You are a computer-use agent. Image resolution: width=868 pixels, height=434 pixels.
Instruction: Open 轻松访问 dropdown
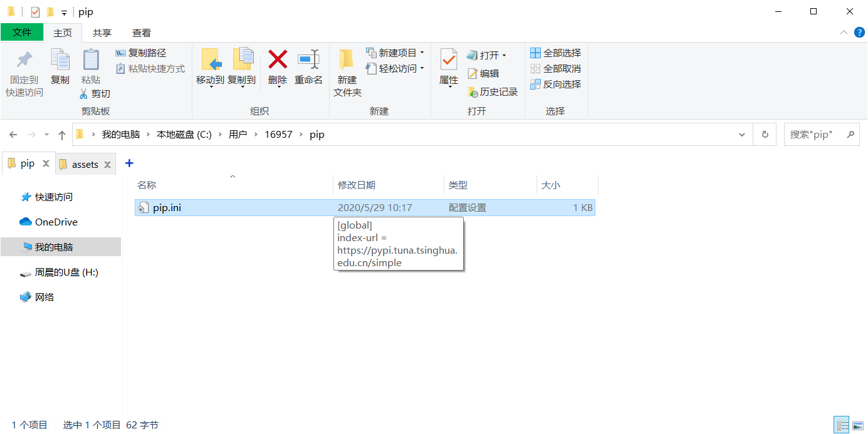[x=395, y=69]
